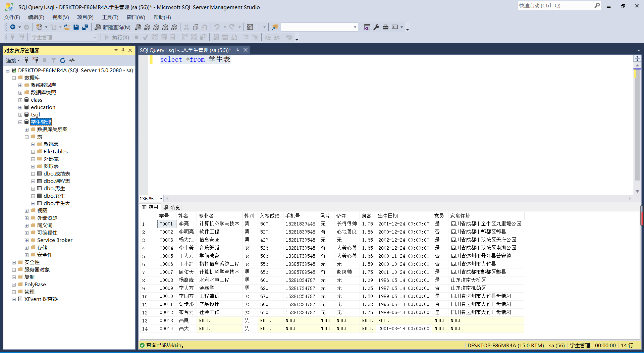The width and height of the screenshot is (644, 353).
Task: Open the 工具(T) menu
Action: (x=110, y=17)
